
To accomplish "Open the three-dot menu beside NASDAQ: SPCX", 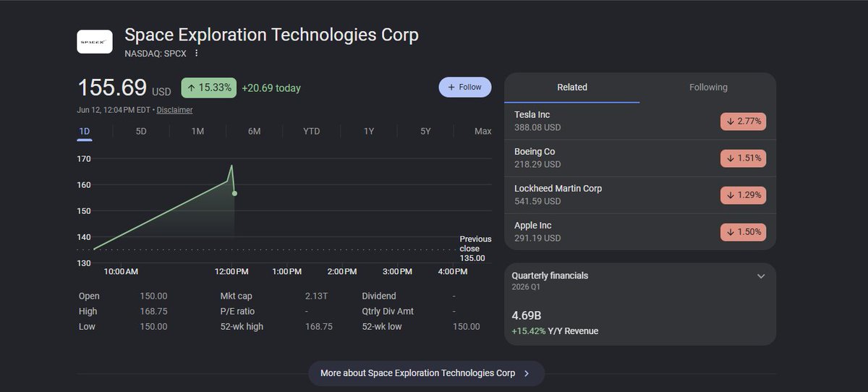I will click(x=196, y=53).
